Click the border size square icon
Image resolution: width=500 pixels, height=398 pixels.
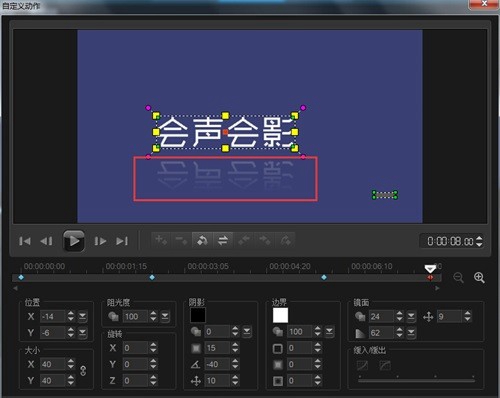click(278, 349)
